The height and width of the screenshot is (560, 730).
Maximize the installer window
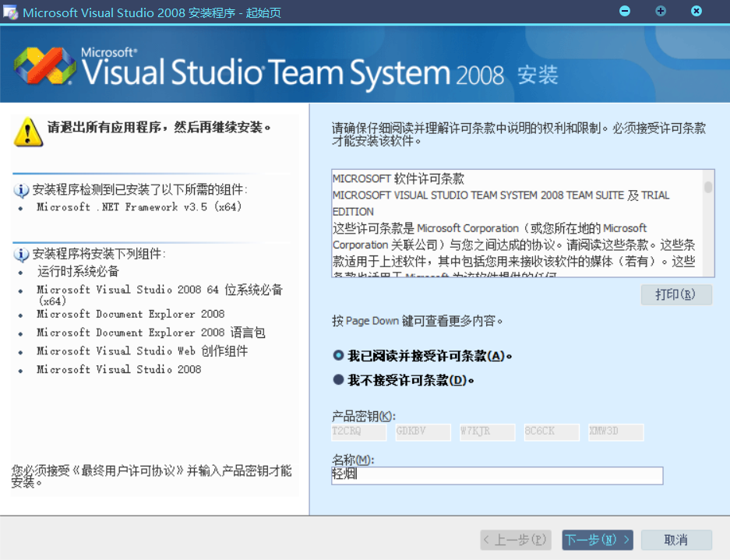click(x=661, y=11)
